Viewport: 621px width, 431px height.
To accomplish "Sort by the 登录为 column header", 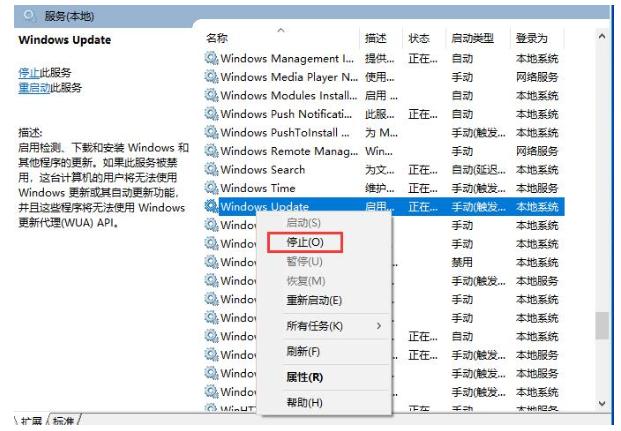I will pyautogui.click(x=531, y=38).
